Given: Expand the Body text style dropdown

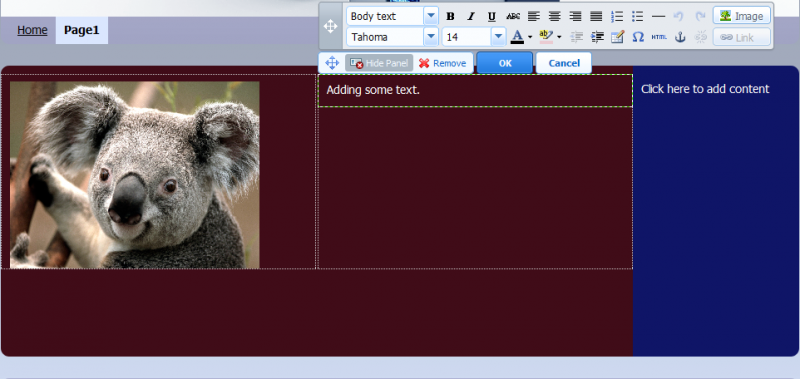Looking at the screenshot, I should click(431, 16).
